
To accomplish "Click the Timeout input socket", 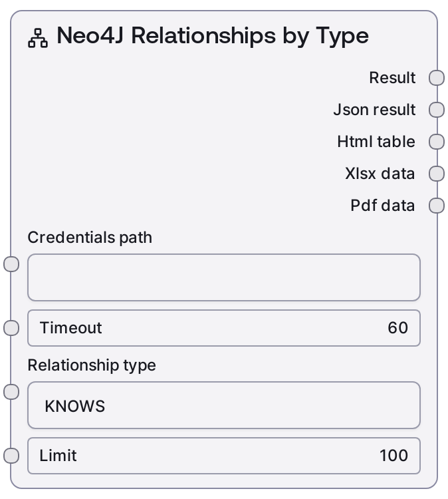I will tap(11, 328).
